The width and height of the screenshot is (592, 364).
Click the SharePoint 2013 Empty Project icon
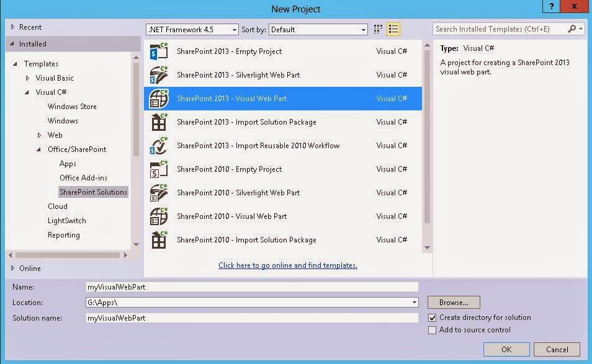tap(159, 51)
